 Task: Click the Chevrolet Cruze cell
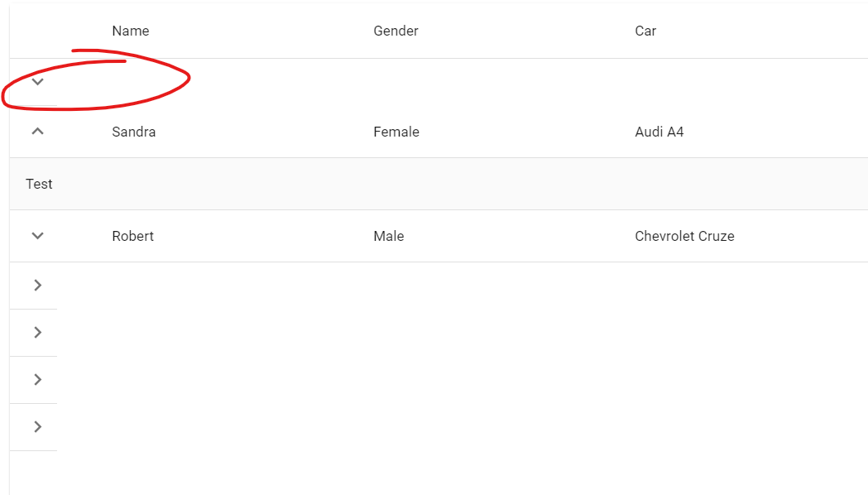pos(684,236)
